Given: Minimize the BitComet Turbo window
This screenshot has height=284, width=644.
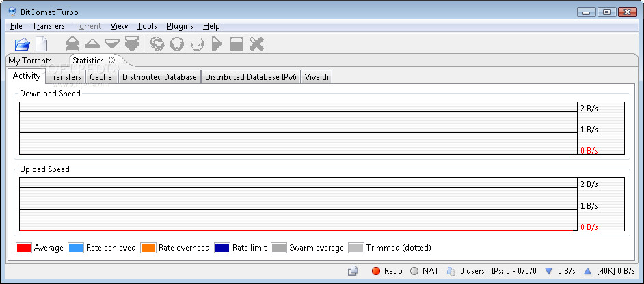Looking at the screenshot, I should (x=587, y=12).
